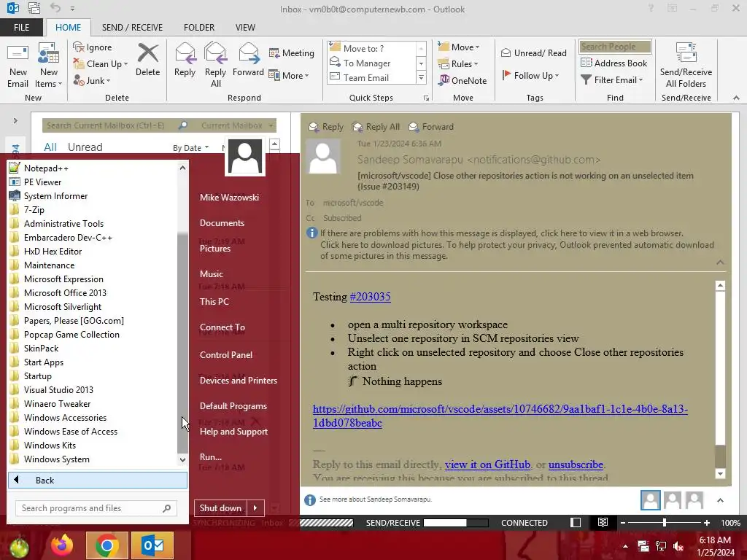Screen dimensions: 747x560
Task: Show All messages filter
Action: pyautogui.click(x=50, y=147)
